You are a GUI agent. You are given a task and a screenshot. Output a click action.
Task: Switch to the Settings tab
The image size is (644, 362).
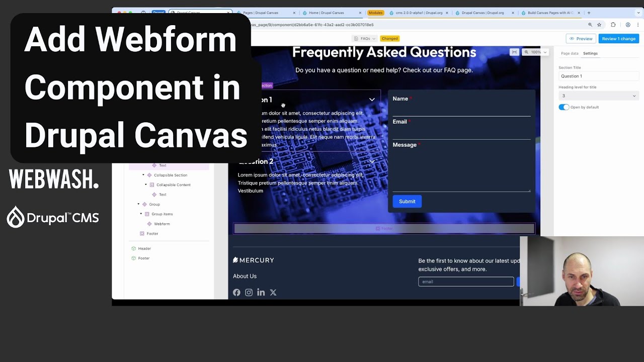590,53
